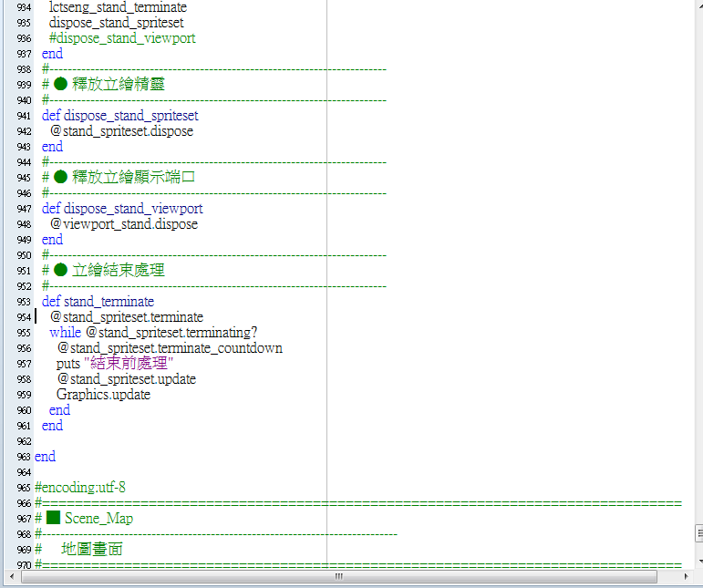This screenshot has height=588, width=703.
Task: Click the horizontal scrollbar right arrow
Action: pos(686,576)
